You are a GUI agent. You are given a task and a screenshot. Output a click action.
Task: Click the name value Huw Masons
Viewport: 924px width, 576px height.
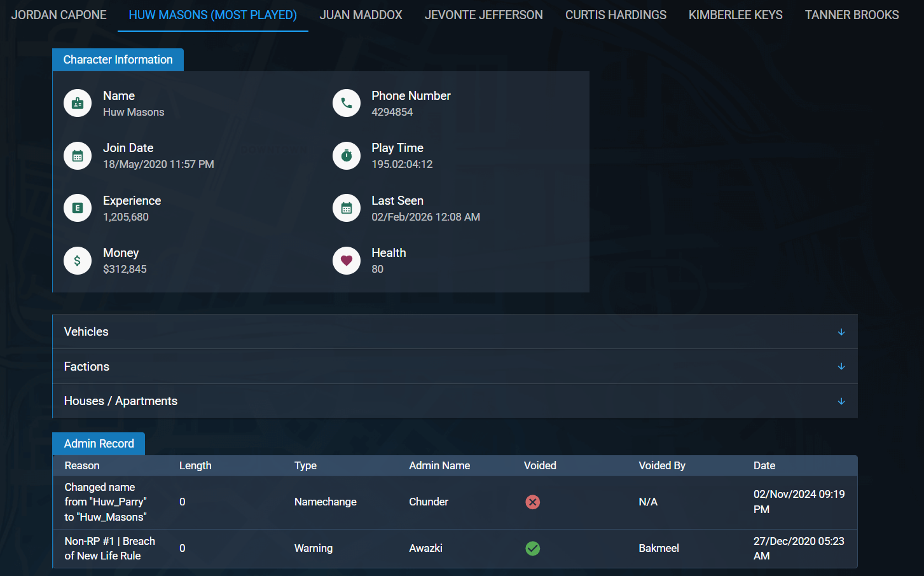(134, 112)
